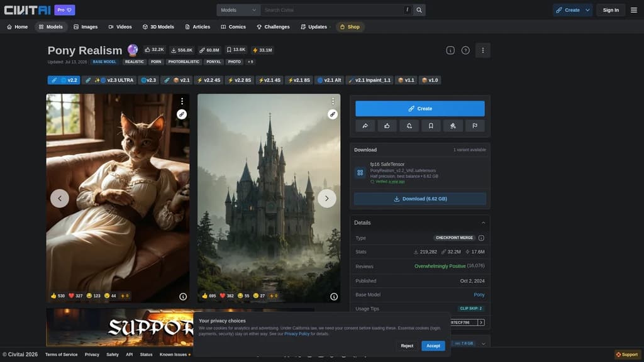Open the hamburger menu icon top right
This screenshot has height=362, width=644.
(634, 10)
